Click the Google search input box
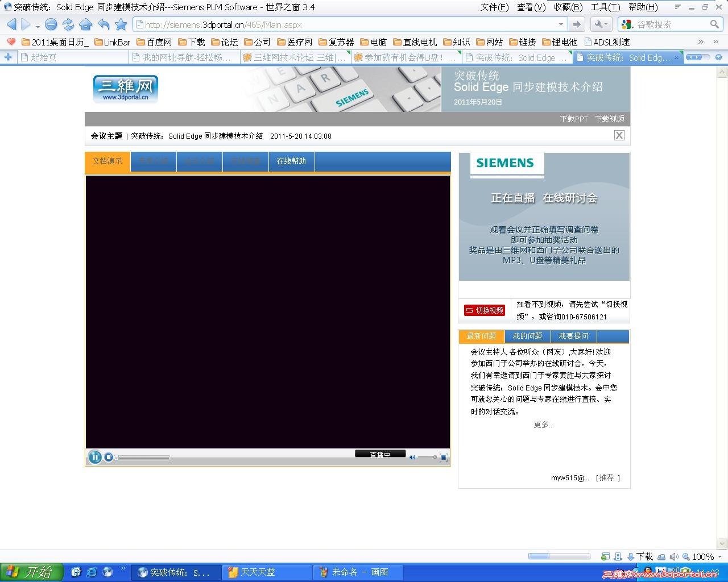The height and width of the screenshot is (582, 728). click(671, 24)
